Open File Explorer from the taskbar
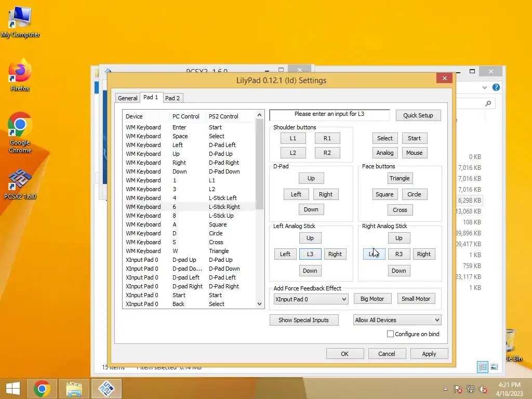The image size is (532, 399). pyautogui.click(x=74, y=389)
